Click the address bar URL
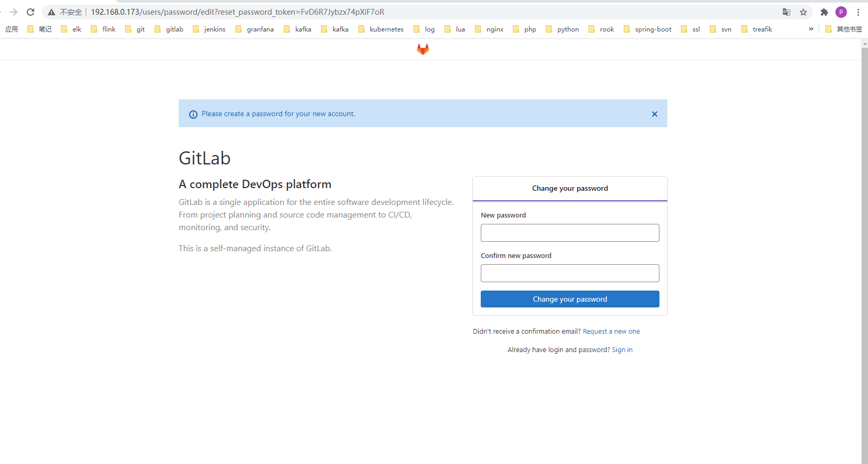Image resolution: width=868 pixels, height=464 pixels. [237, 12]
